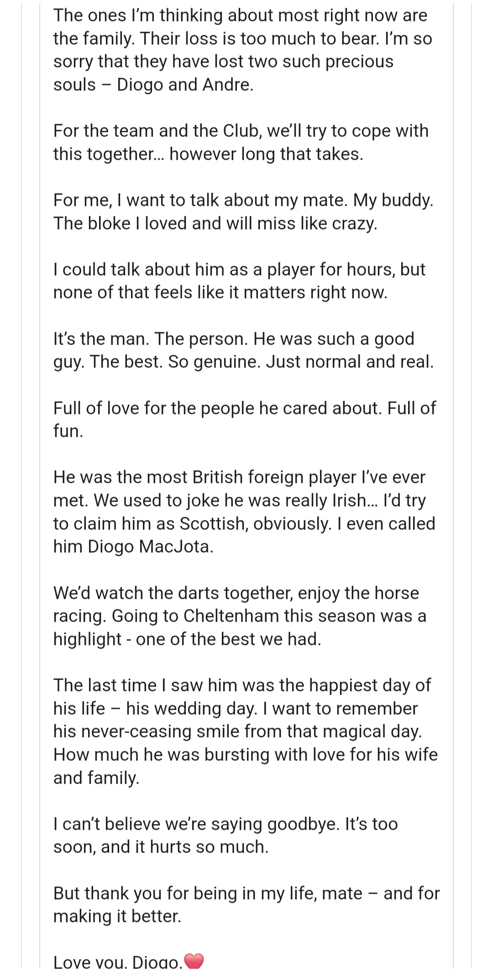
Task: Click "So genuine. Just normal and real."
Action: [301, 362]
